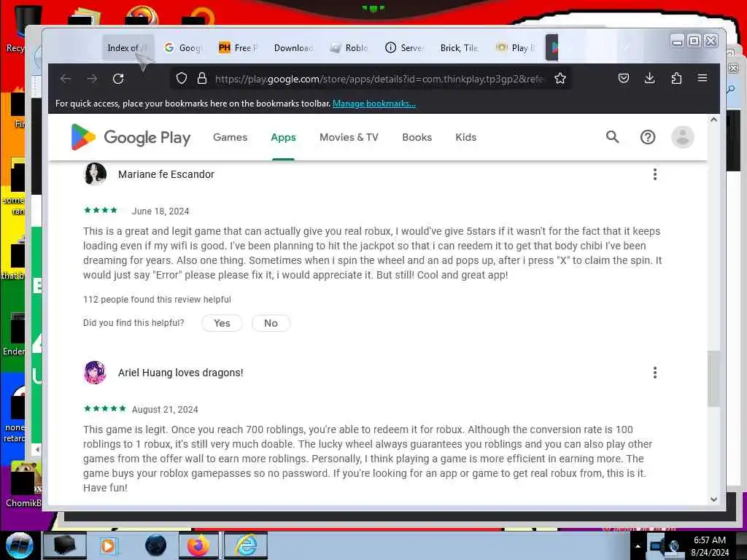
Task: Switch to the Brick, Tile tab
Action: 460,47
